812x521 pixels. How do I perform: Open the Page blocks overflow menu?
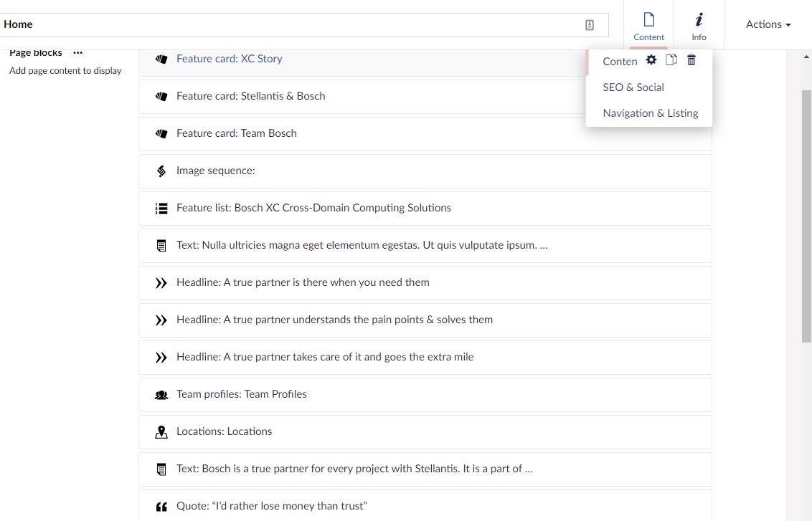click(77, 52)
